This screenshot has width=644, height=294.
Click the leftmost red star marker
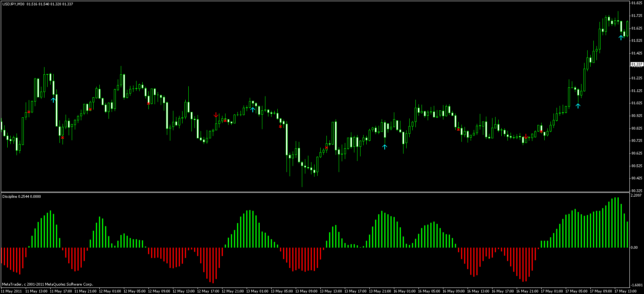click(x=29, y=112)
